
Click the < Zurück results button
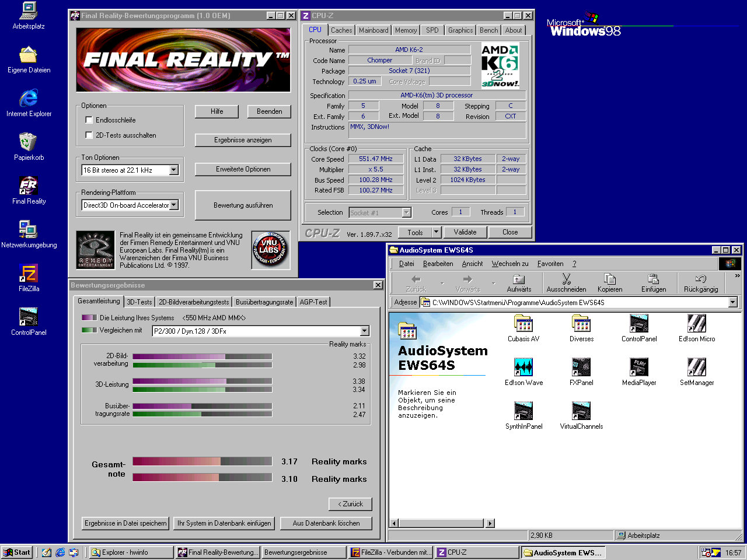[x=350, y=504]
